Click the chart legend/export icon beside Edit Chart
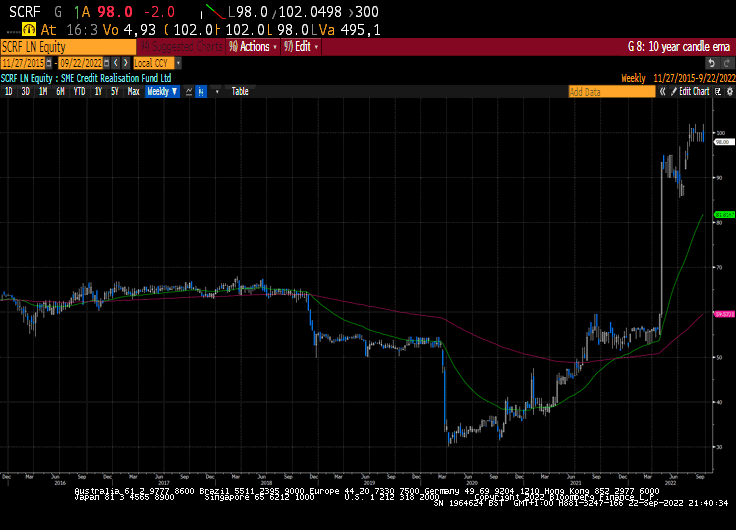The height and width of the screenshot is (530, 736). coord(718,92)
